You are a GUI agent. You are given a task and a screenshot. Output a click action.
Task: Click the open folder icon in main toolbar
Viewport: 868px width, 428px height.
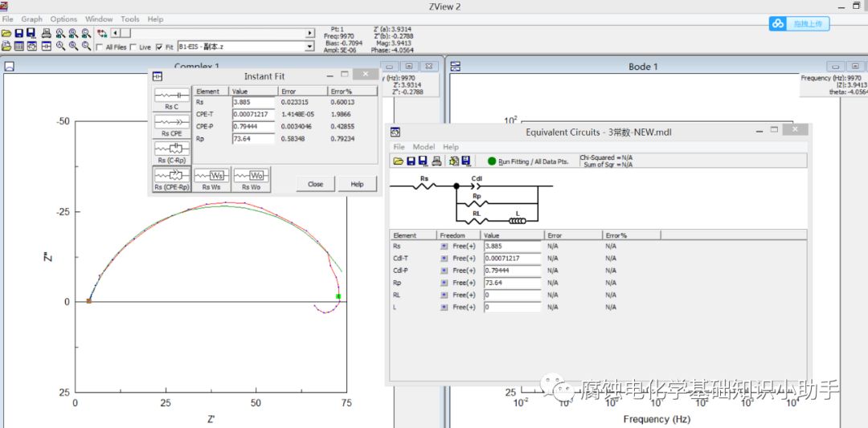point(6,33)
